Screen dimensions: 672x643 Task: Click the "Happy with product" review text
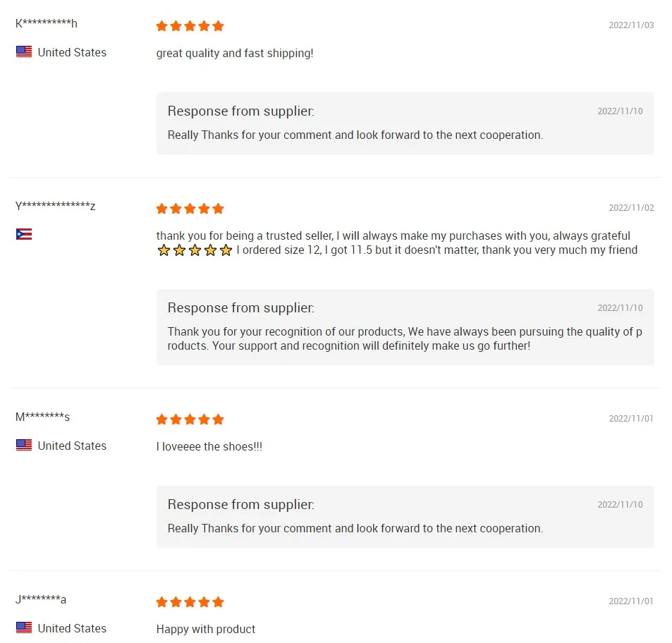[206, 629]
